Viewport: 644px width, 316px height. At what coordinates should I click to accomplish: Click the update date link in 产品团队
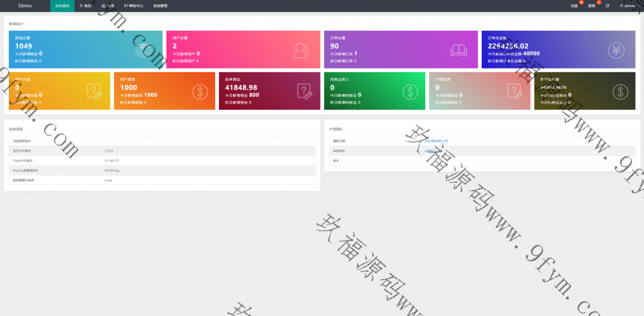coord(436,141)
